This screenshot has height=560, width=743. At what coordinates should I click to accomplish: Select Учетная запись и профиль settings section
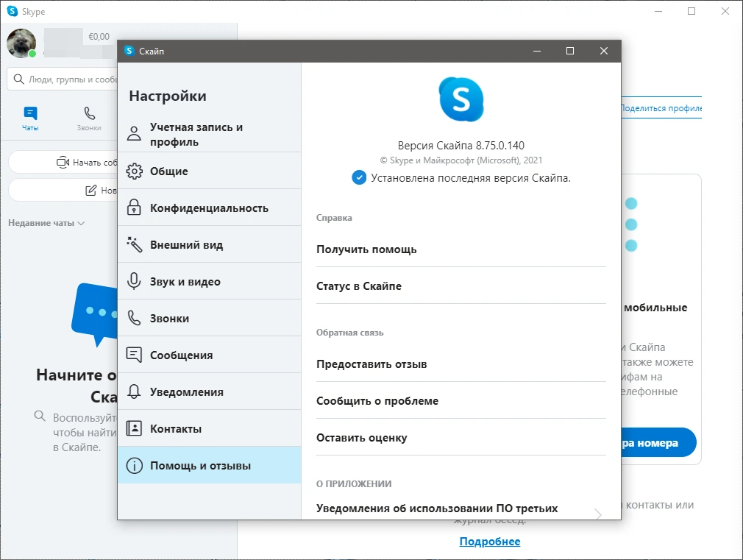[x=210, y=134]
